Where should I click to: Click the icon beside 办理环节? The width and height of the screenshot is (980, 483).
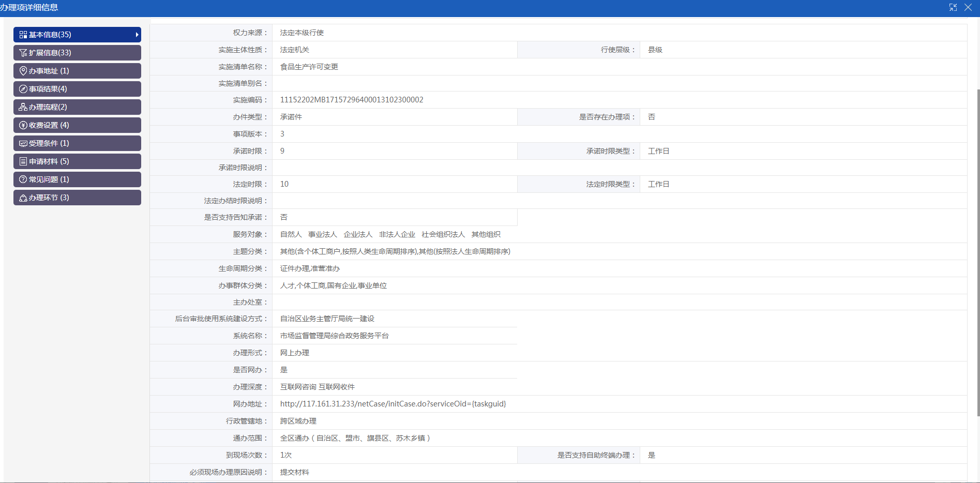[x=23, y=198]
